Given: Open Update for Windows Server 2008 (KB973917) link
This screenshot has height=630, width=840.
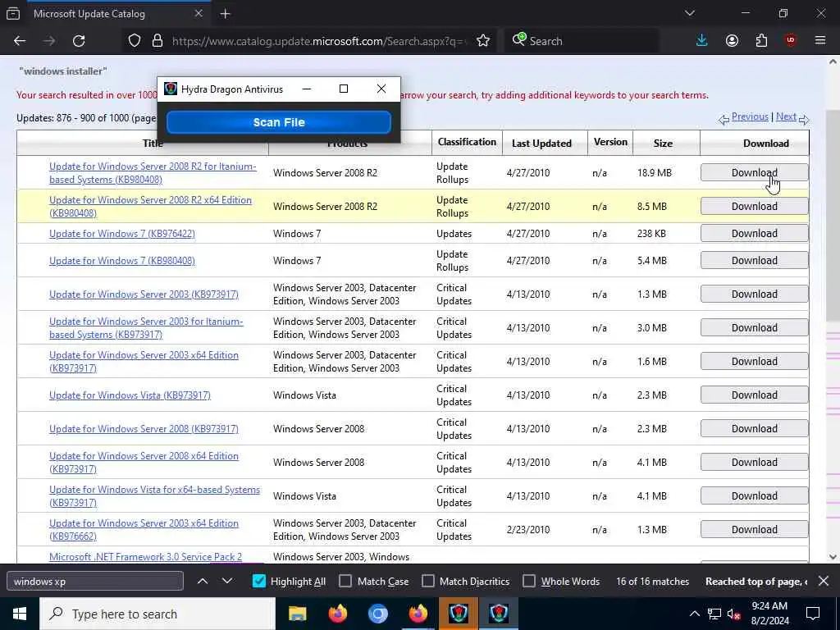Looking at the screenshot, I should pyautogui.click(x=144, y=428).
